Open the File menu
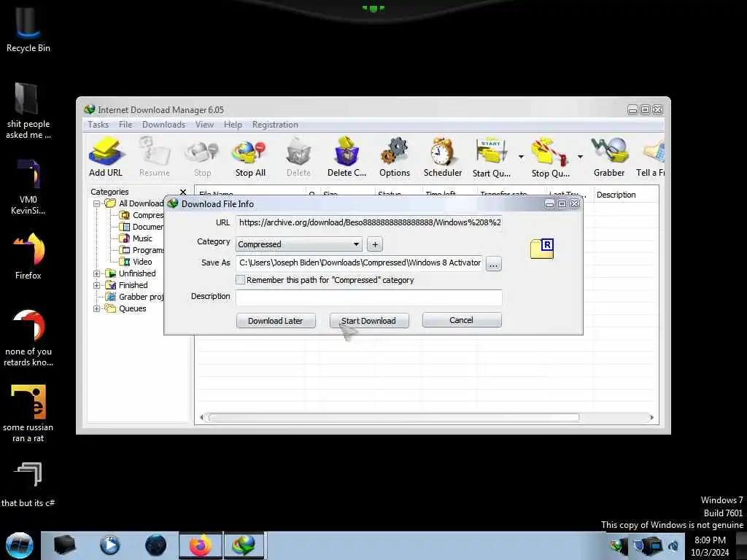The width and height of the screenshot is (747, 560). 125,124
